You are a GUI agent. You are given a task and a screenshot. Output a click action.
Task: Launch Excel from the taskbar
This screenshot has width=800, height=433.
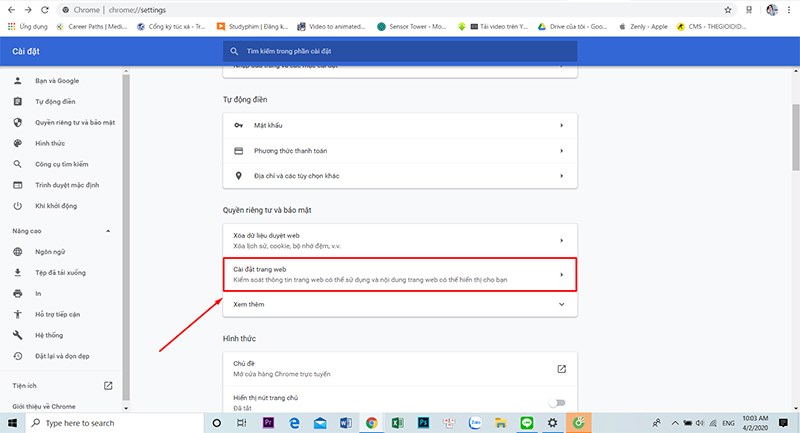397,422
